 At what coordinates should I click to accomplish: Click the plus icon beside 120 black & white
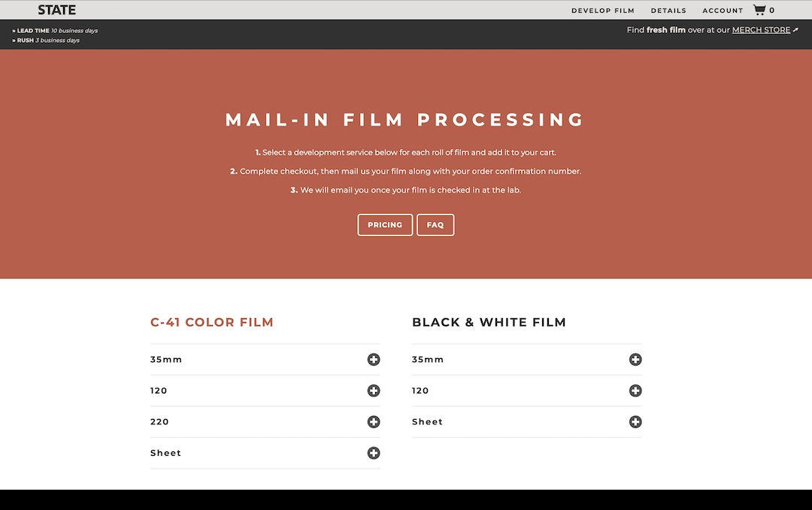click(x=635, y=390)
